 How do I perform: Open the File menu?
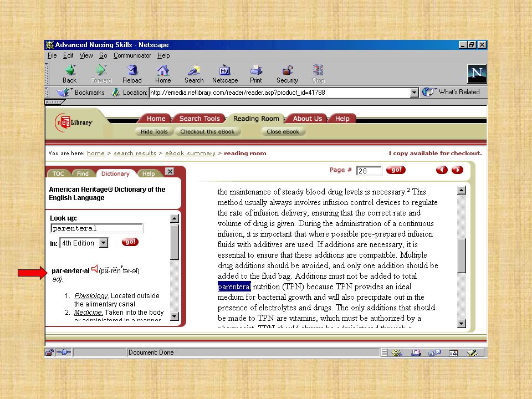pos(52,55)
